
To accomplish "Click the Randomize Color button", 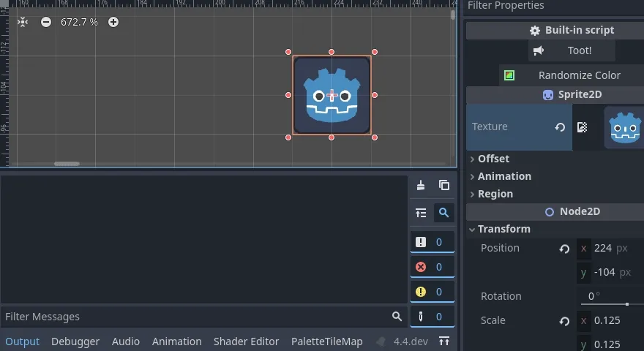I will (x=579, y=75).
